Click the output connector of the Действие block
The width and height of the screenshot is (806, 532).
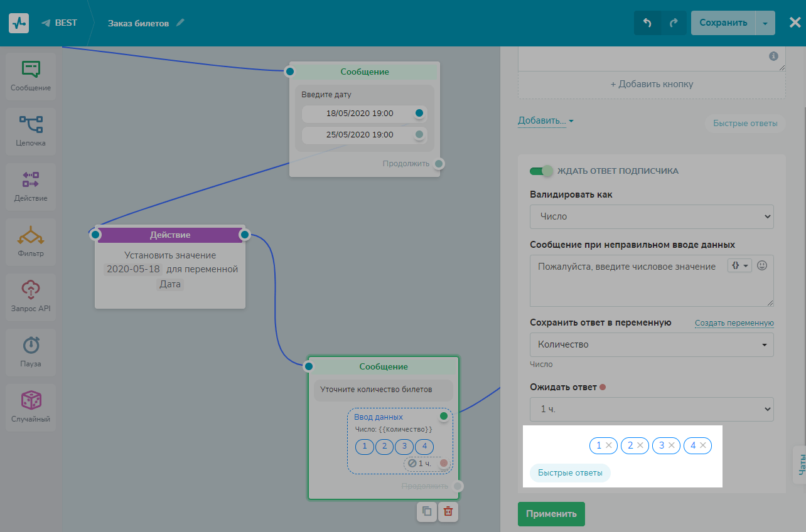coord(245,235)
